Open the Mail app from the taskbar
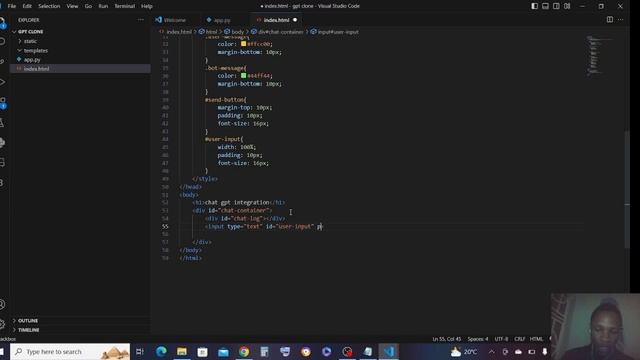This screenshot has height=360, width=640. [x=223, y=351]
